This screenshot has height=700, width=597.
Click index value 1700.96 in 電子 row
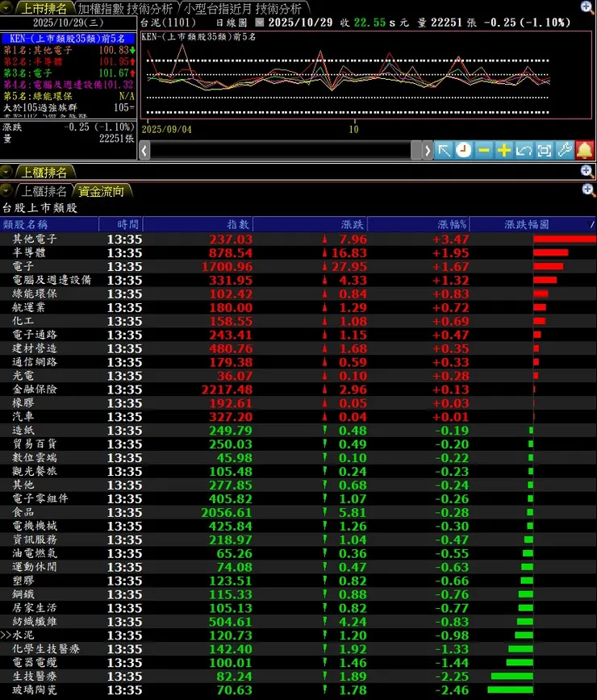227,266
